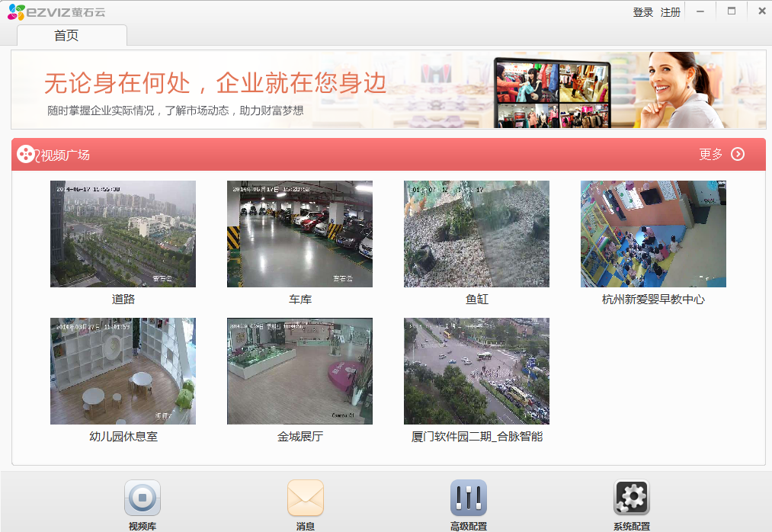The height and width of the screenshot is (532, 772).
Task: Open the 金城展厅 exhibition hall camera
Action: pos(300,371)
